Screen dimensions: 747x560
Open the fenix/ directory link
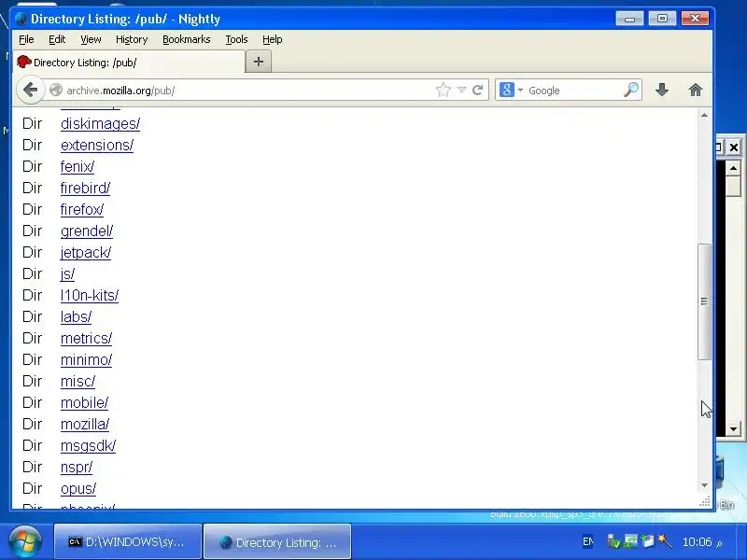78,167
